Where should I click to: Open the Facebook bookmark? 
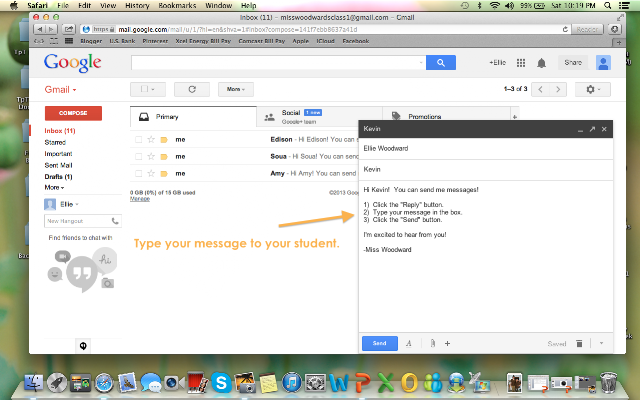356,41
